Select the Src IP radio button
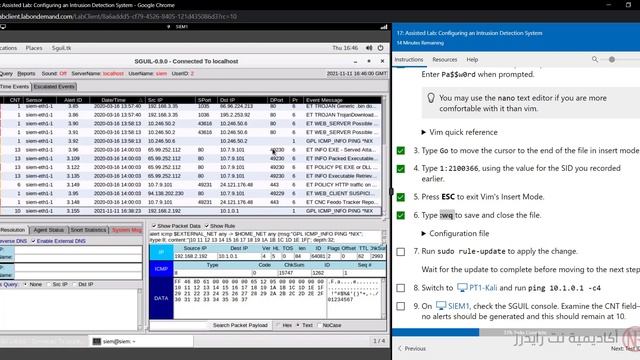This screenshot has height=360, width=640. pos(49,284)
